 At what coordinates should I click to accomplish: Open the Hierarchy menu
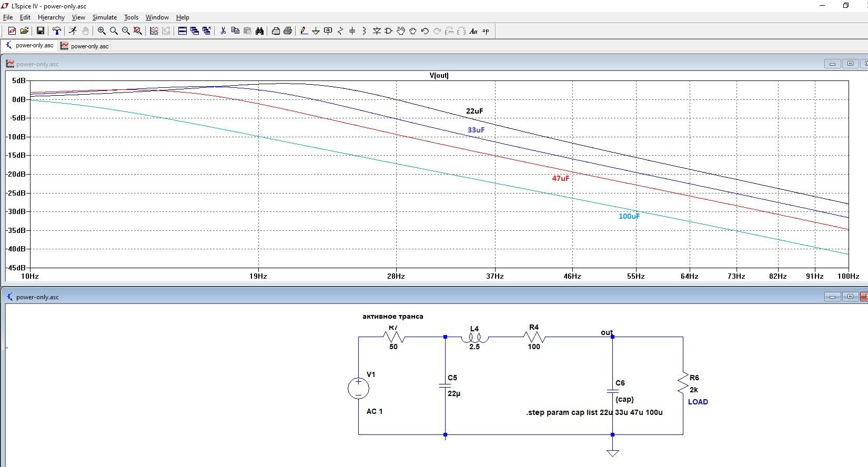click(x=51, y=17)
